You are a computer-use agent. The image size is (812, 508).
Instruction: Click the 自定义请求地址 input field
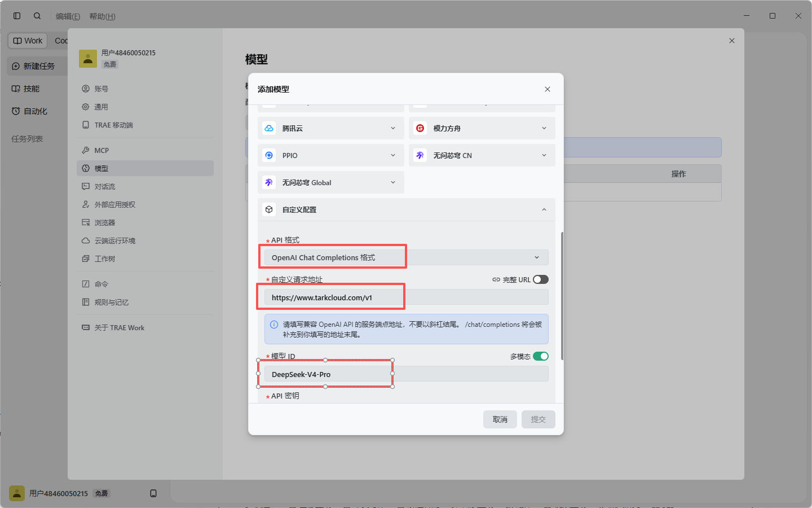[x=407, y=297]
